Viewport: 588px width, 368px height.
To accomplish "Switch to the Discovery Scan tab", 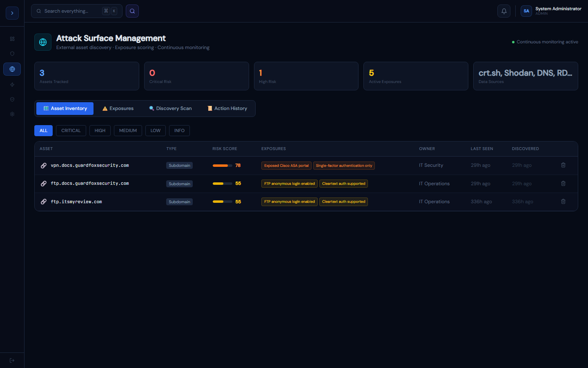I will 170,108.
